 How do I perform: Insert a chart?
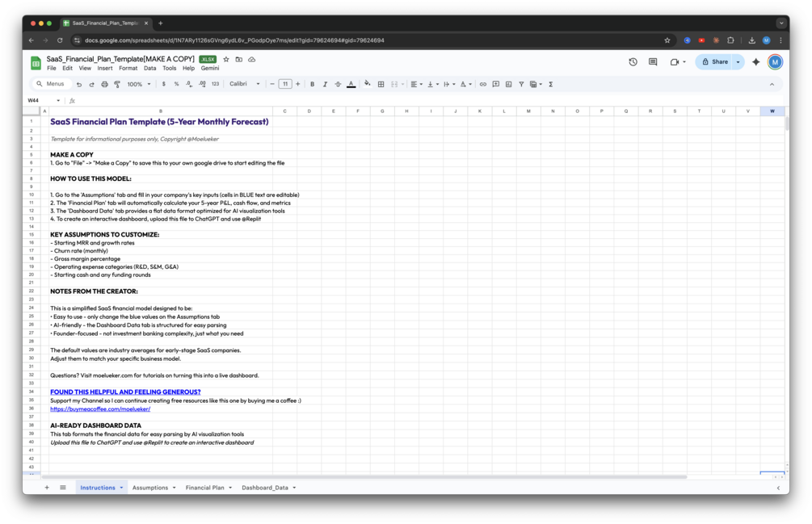[508, 84]
